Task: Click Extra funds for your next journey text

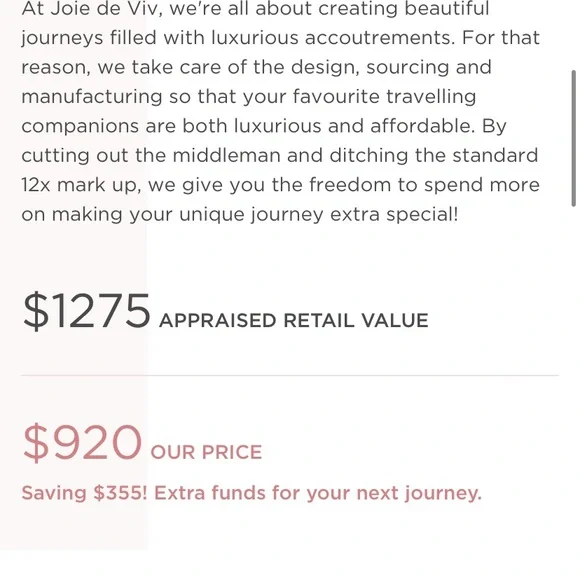Action: pyautogui.click(x=318, y=493)
